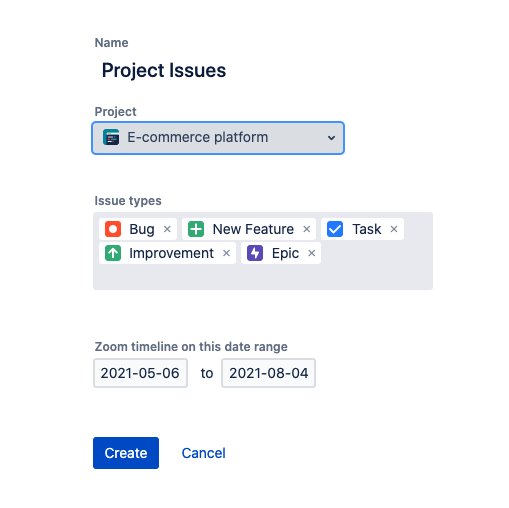Remove the New Feature tag
This screenshot has height=508, width=509.
click(307, 229)
